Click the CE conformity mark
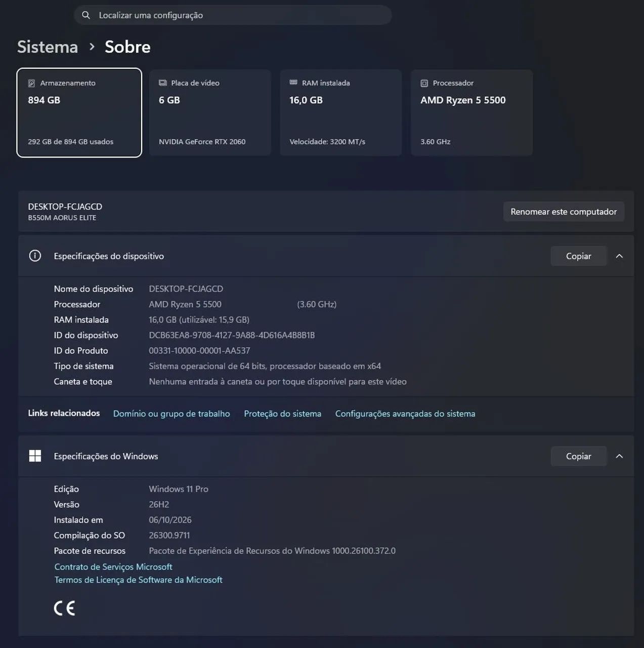This screenshot has width=644, height=648. pyautogui.click(x=65, y=608)
